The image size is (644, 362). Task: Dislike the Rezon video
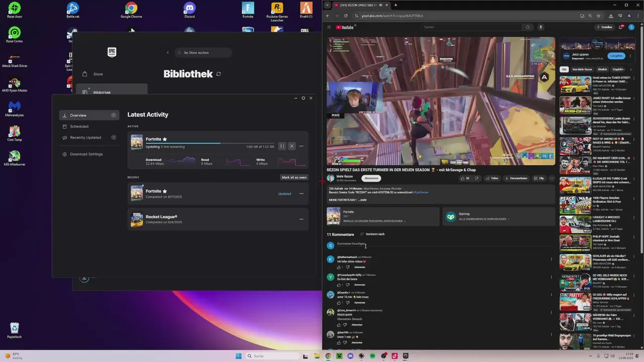476,178
